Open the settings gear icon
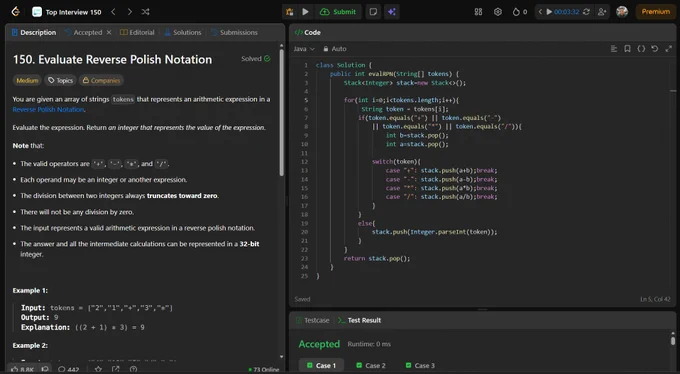The image size is (680, 374). 498,12
